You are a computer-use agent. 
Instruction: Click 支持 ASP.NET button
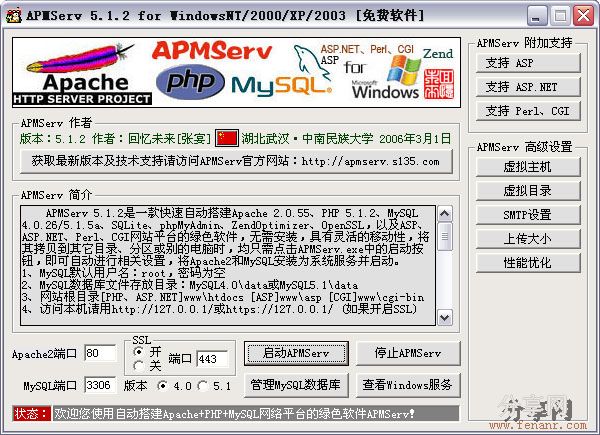coord(528,87)
